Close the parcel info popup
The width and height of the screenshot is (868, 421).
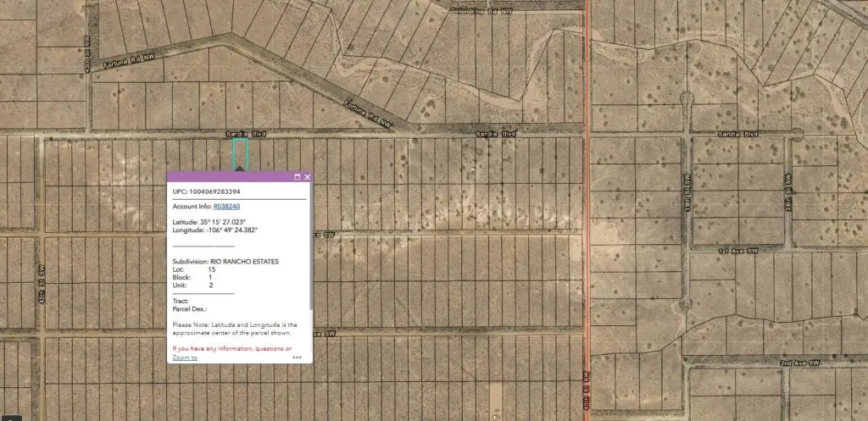[x=307, y=177]
